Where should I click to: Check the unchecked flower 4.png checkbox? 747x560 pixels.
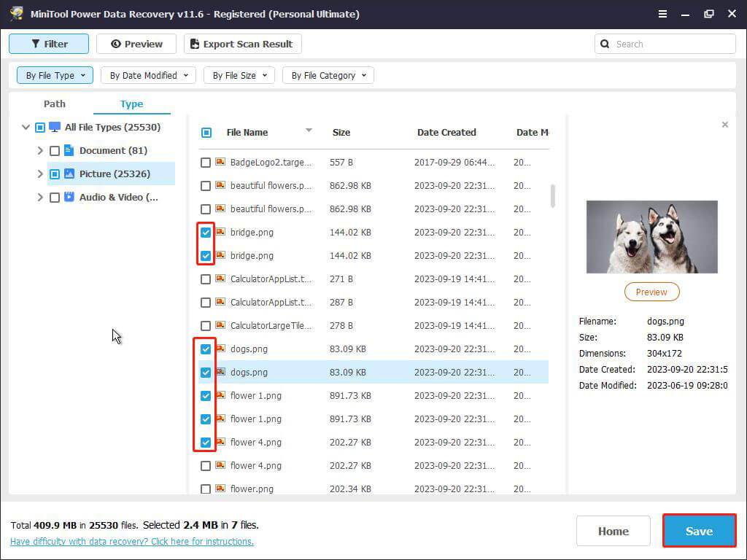205,466
